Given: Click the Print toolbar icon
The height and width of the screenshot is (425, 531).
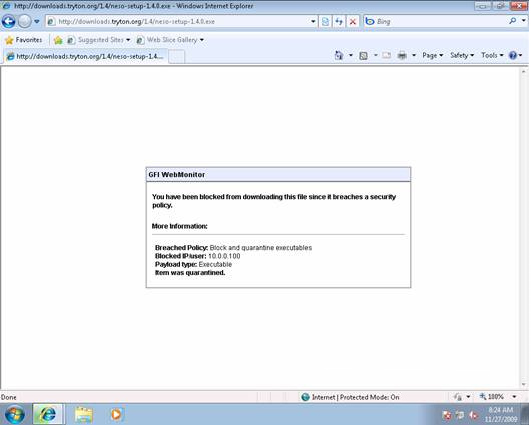Looking at the screenshot, I should [x=402, y=55].
